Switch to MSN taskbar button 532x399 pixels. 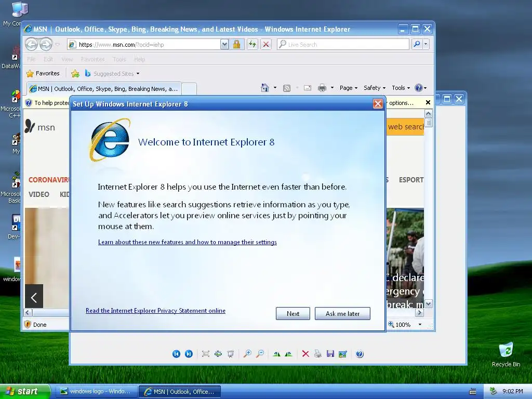tap(179, 392)
